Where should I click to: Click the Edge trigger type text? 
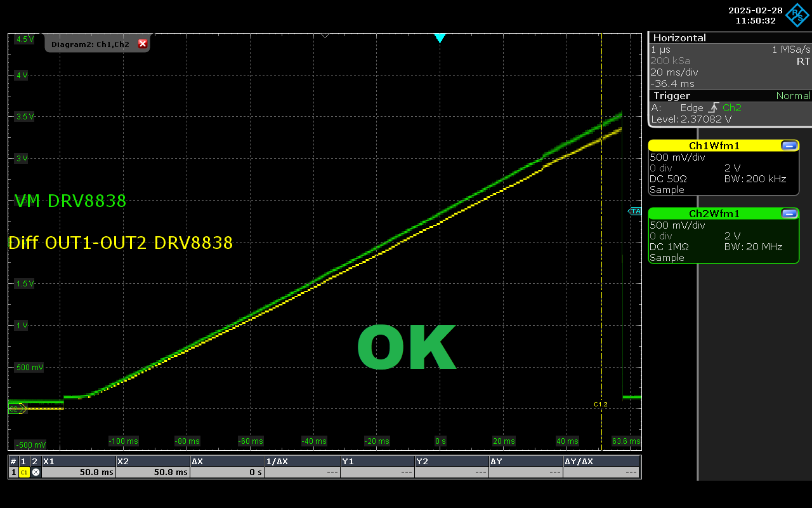point(692,108)
